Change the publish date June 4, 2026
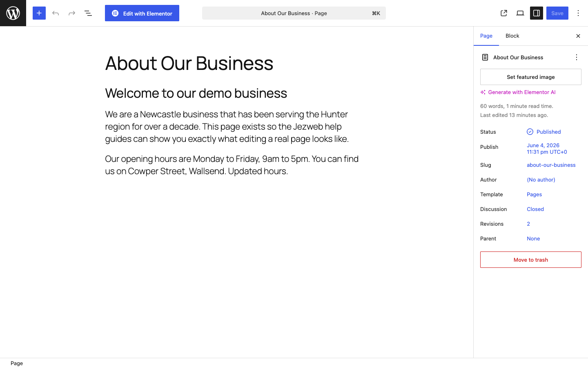Viewport: 588px width, 368px height. click(x=547, y=148)
